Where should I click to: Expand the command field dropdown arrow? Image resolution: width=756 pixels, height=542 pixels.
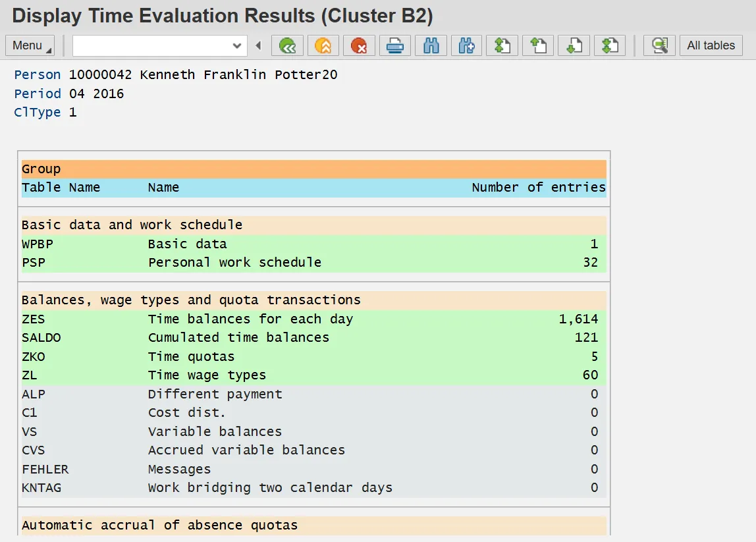tap(237, 45)
